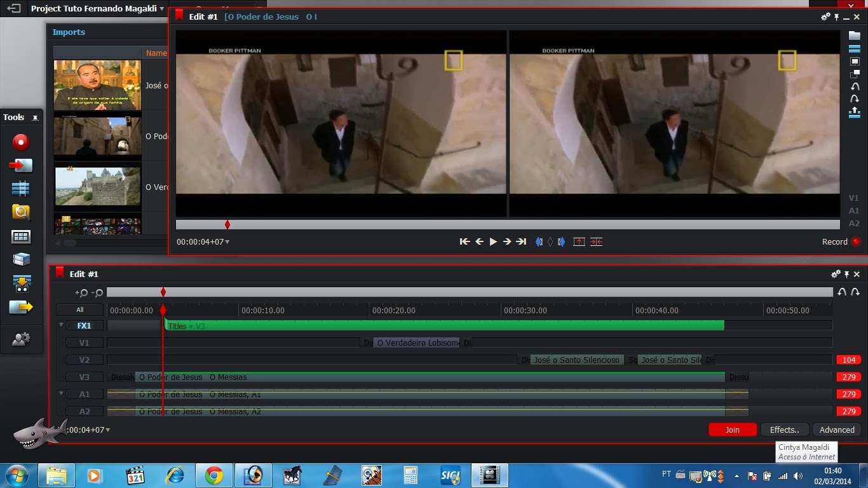Open the Effects.. panel
The height and width of the screenshot is (488, 868).
[785, 430]
